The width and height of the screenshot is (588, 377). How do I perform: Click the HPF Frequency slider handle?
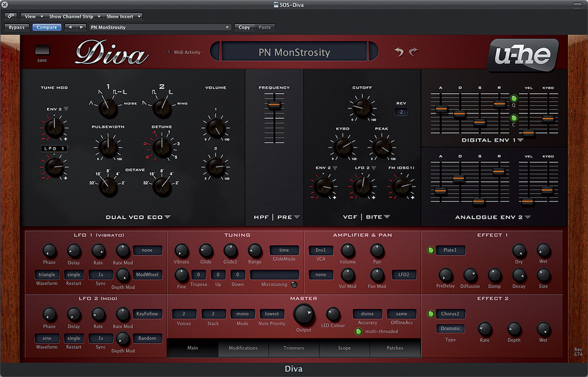tap(274, 105)
